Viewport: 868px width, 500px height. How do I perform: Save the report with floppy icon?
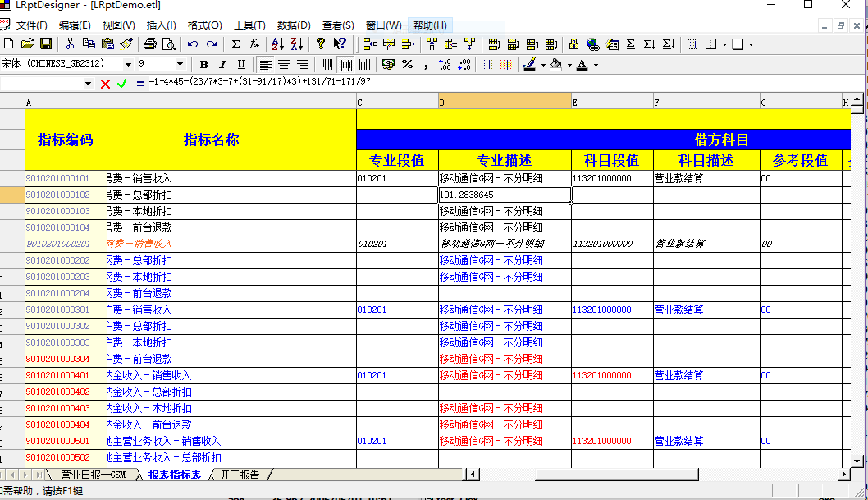[x=46, y=44]
